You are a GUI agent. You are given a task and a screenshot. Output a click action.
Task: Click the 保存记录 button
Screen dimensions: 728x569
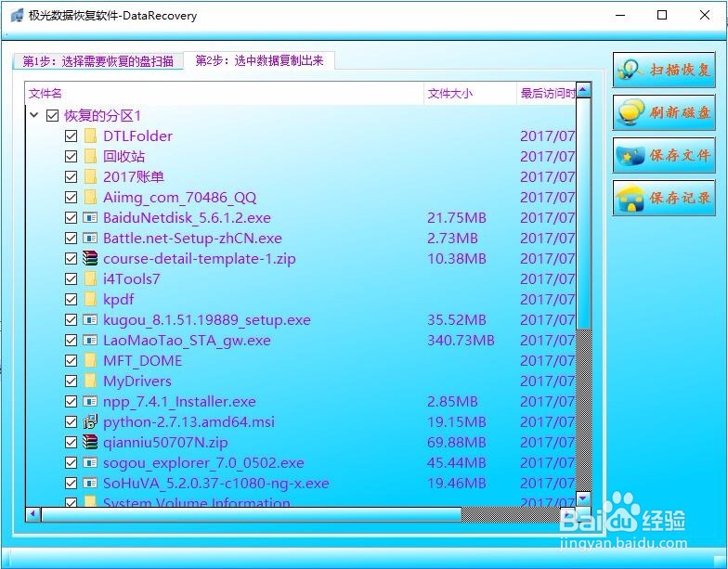(x=664, y=198)
